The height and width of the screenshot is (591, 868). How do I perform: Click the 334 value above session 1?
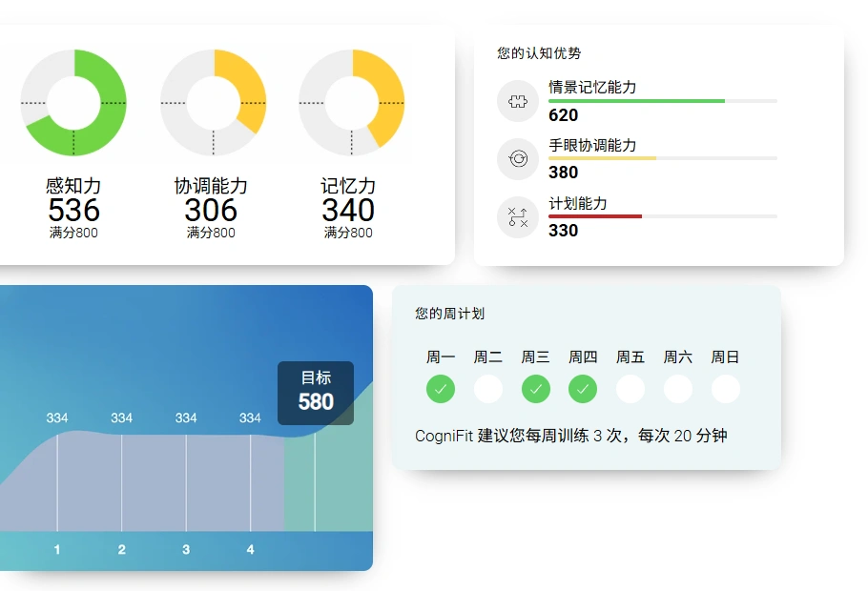[57, 418]
